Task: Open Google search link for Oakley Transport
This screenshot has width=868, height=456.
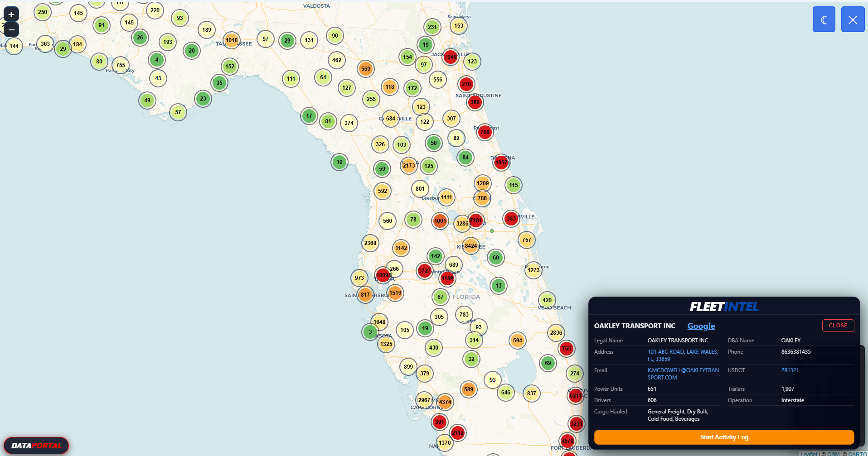Action: 701,326
